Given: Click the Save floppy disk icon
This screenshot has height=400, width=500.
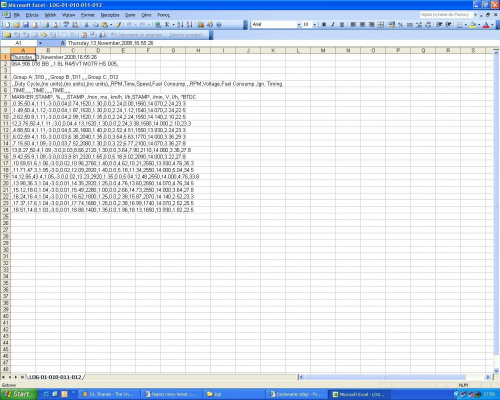Looking at the screenshot, I should (26, 25).
